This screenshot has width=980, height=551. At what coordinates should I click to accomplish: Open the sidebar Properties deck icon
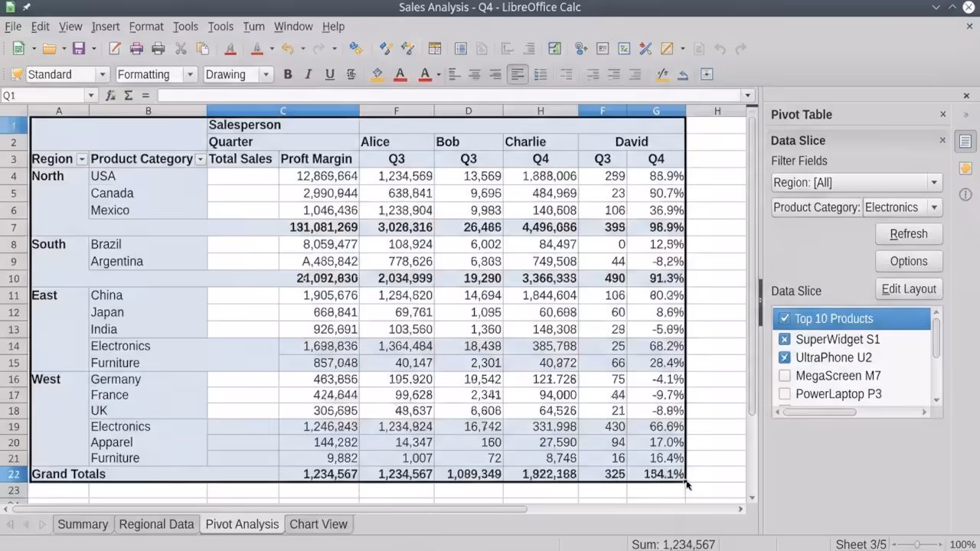coord(965,142)
